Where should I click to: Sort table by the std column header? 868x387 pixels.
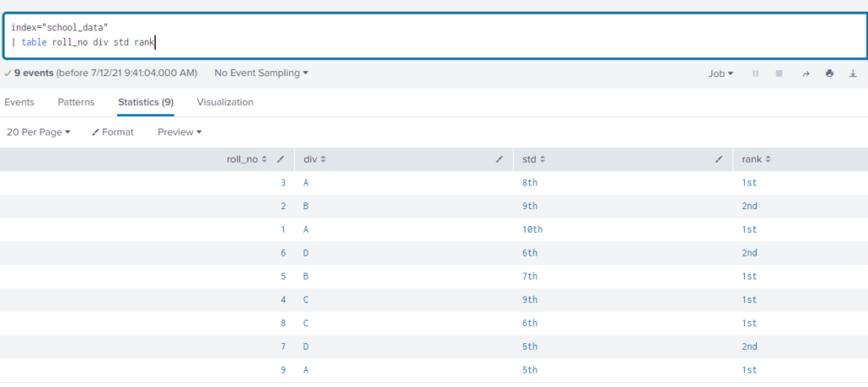click(534, 159)
